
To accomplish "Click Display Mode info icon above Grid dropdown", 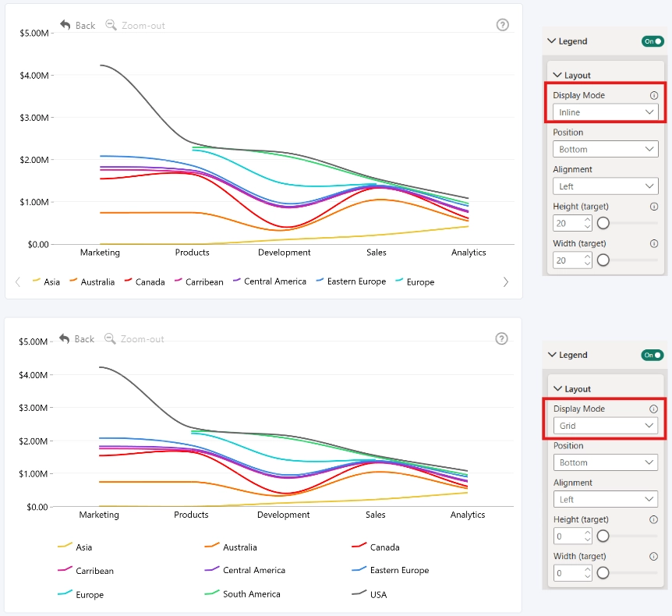I will point(653,409).
